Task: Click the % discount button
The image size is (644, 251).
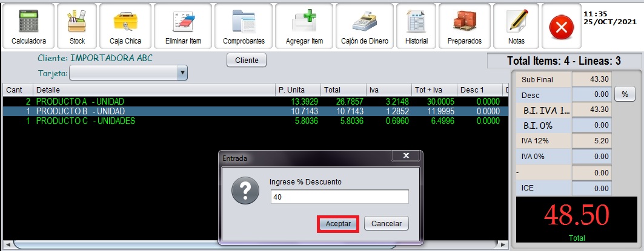Action: (x=624, y=94)
